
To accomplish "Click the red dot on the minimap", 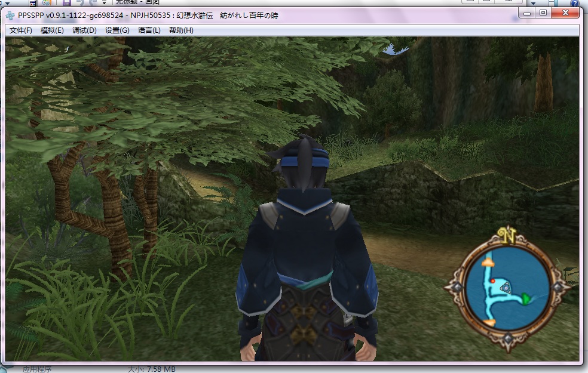I will point(493,280).
